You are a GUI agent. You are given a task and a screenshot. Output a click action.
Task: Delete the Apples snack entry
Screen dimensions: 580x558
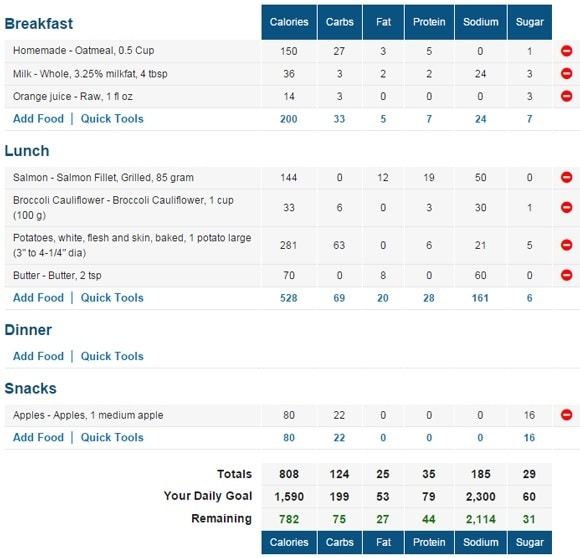pyautogui.click(x=566, y=415)
